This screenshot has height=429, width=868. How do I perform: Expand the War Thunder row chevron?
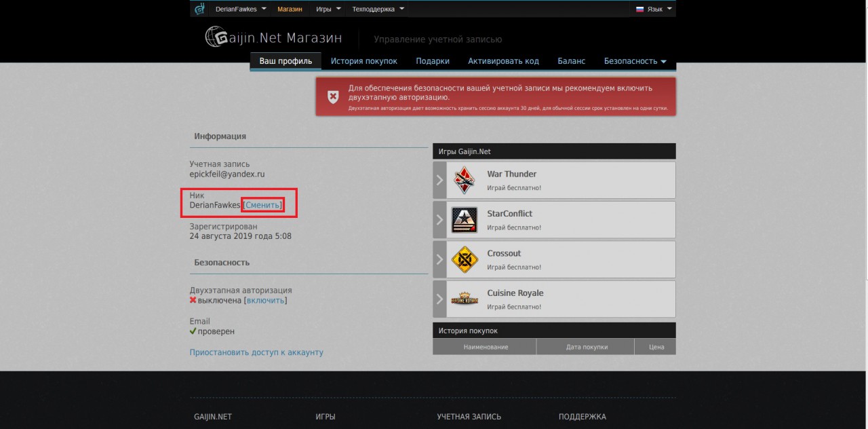click(x=439, y=180)
